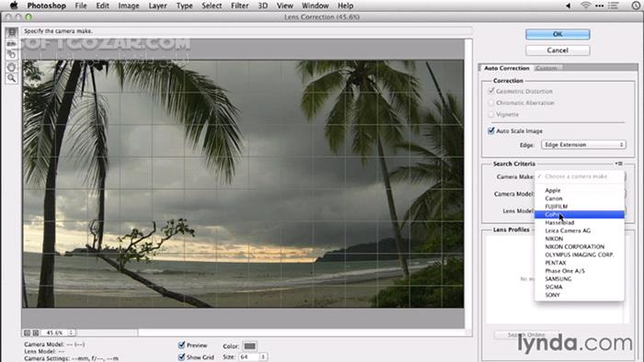
Task: Open the Notification Center list icon
Action: point(614,6)
